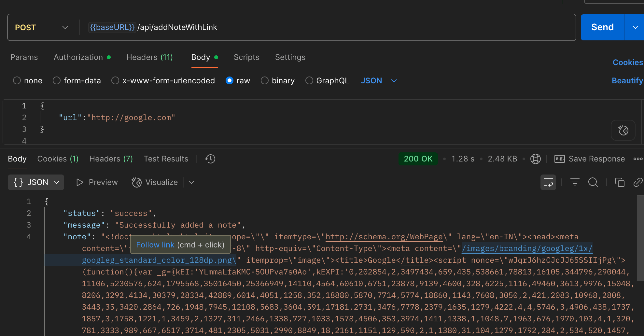The height and width of the screenshot is (336, 644).
Task: Switch to the Authorization tab
Action: [82, 57]
